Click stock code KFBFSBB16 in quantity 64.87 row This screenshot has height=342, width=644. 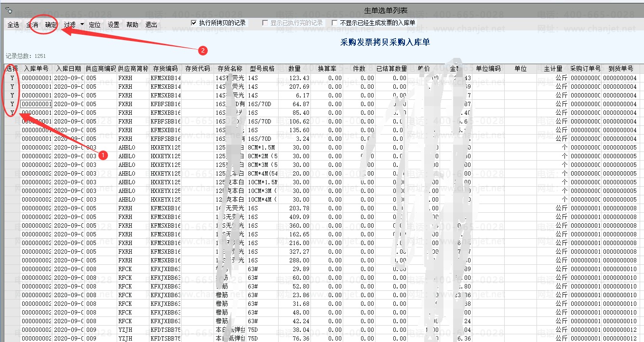[x=165, y=104]
